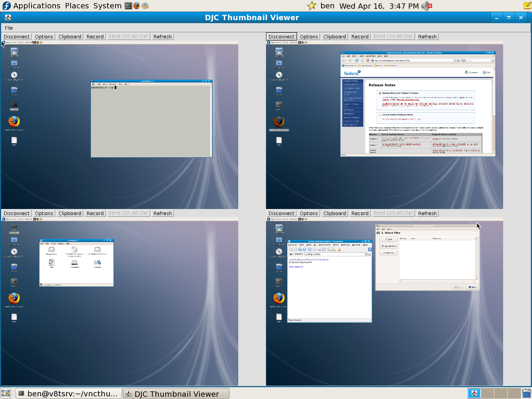This screenshot has width=532, height=399.
Task: Select the Network icon in the Computer window
Action: (97, 263)
